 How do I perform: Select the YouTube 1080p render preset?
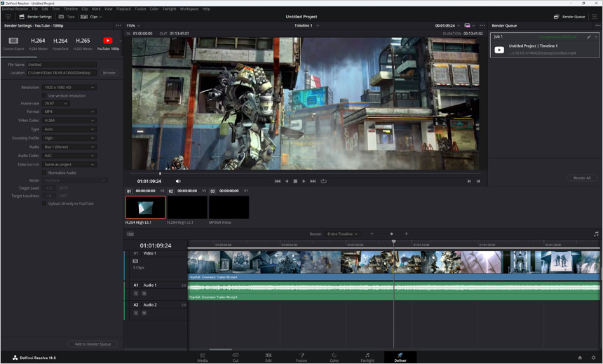tap(107, 42)
